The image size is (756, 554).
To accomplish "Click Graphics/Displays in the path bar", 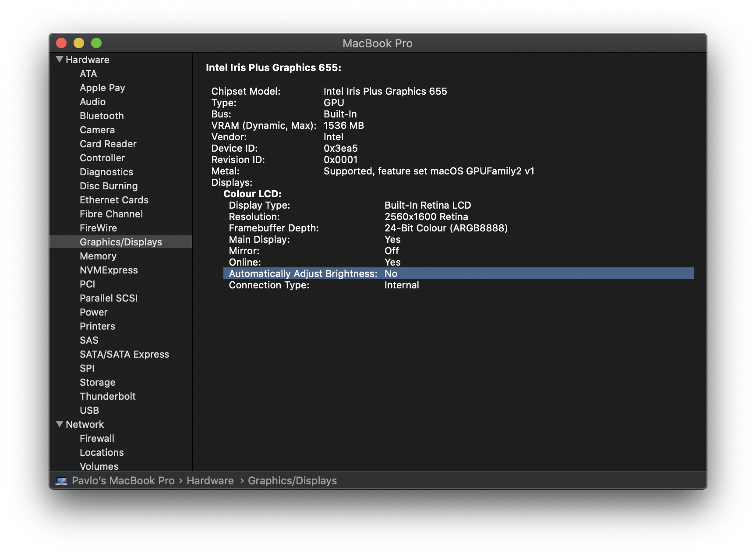I will [x=292, y=481].
